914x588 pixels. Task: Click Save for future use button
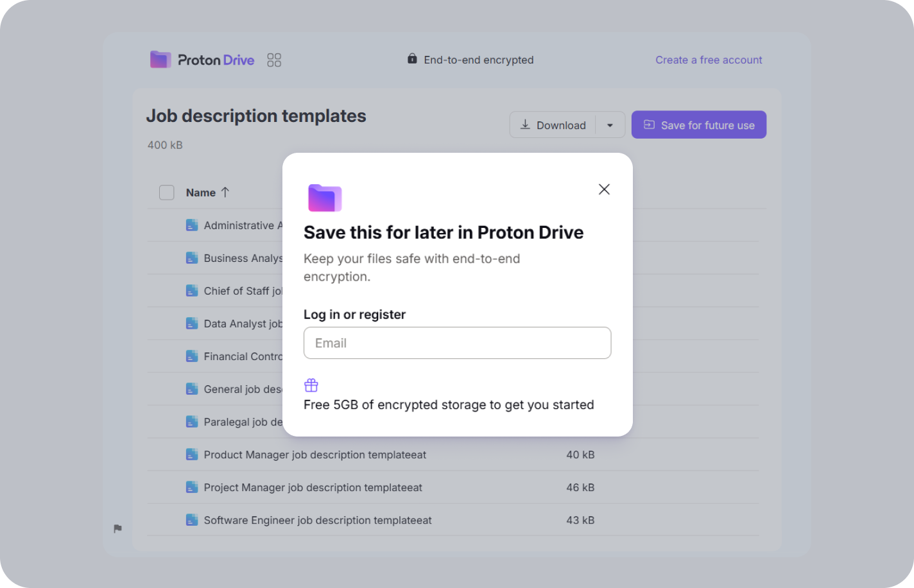[698, 125]
